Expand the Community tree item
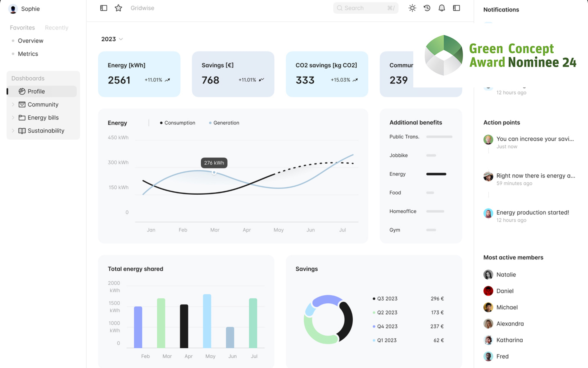This screenshot has width=588, height=368. pyautogui.click(x=13, y=104)
